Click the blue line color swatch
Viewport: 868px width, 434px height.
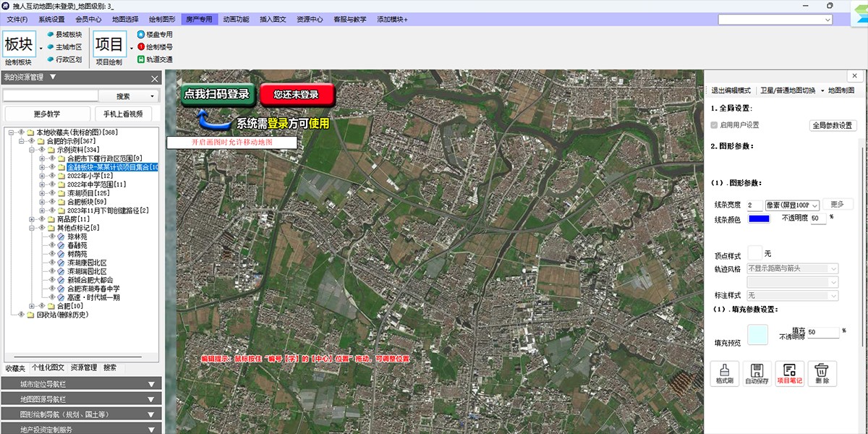click(759, 218)
